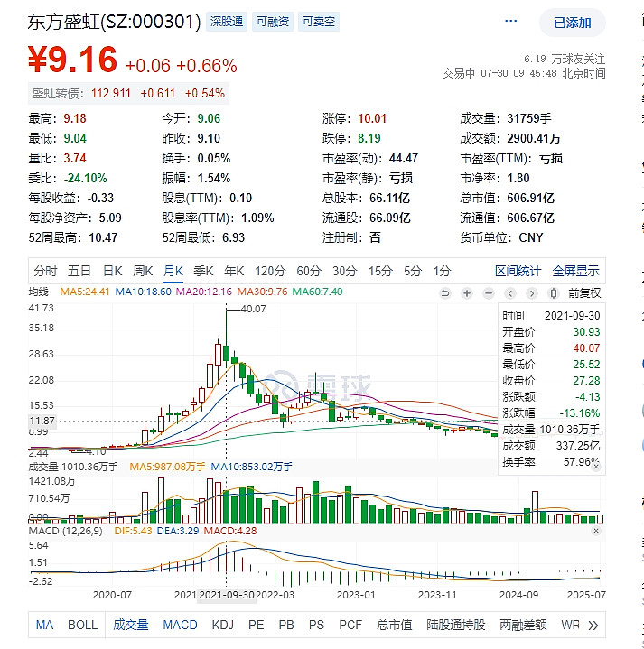Click the 东方盛虹(SZ:000301) stock title
Image resolution: width=644 pixels, height=649 pixels.
pos(115,22)
